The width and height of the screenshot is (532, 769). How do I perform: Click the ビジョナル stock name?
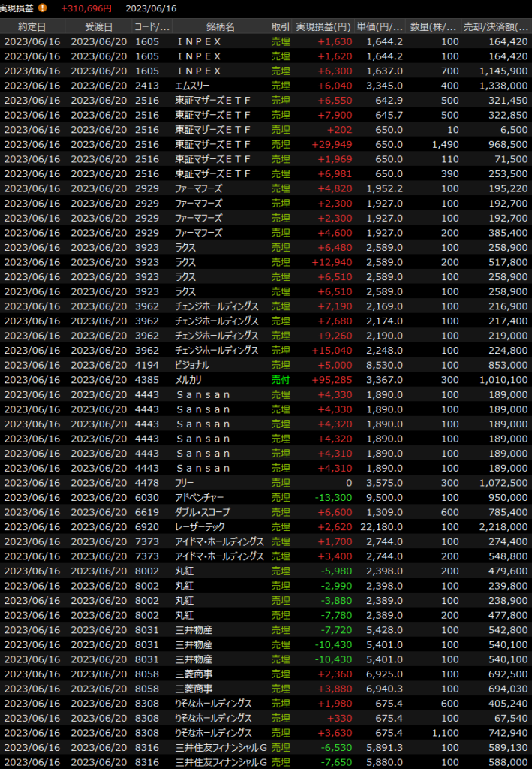(x=192, y=365)
